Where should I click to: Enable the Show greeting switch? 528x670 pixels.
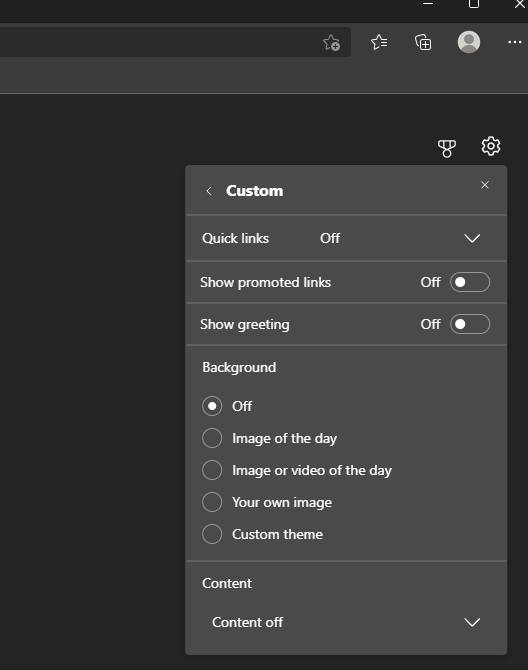470,324
